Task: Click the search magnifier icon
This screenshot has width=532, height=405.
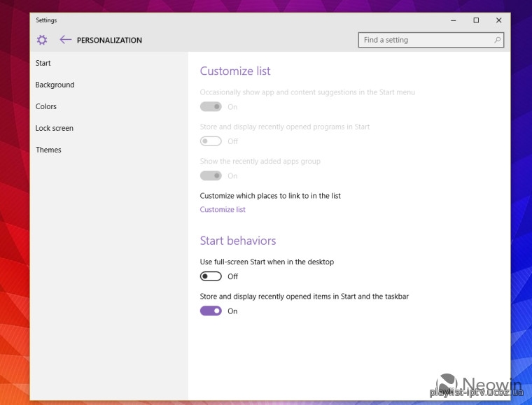Action: (x=497, y=40)
